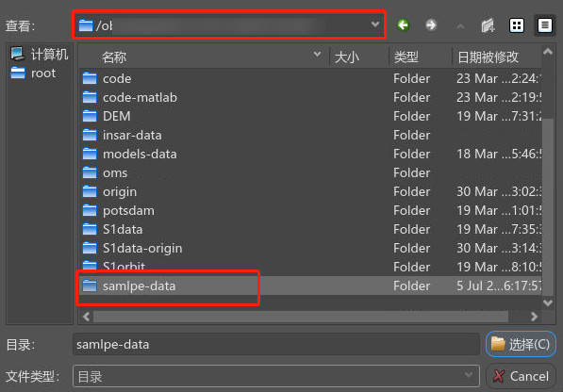Go to the parent directory icon
Viewport: 563px width, 392px height.
point(460,25)
